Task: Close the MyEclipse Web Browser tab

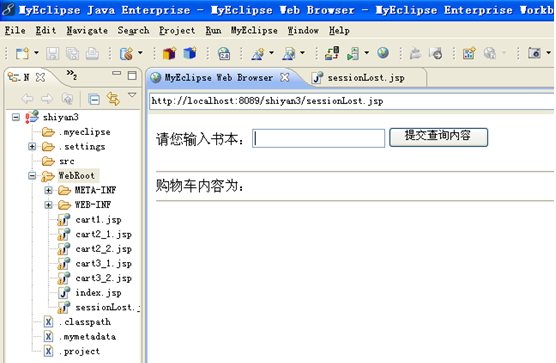Action: pyautogui.click(x=285, y=77)
